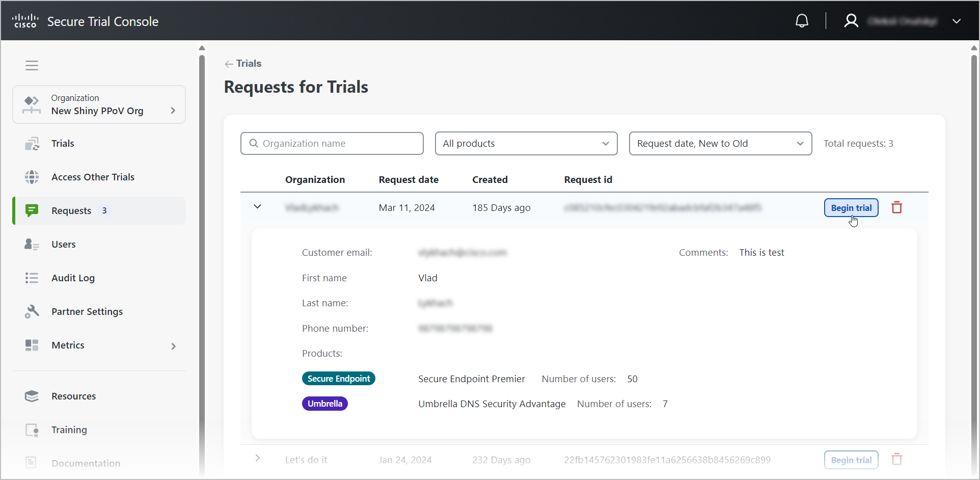Click the Trials sidebar icon
The height and width of the screenshot is (480, 980).
tap(32, 144)
